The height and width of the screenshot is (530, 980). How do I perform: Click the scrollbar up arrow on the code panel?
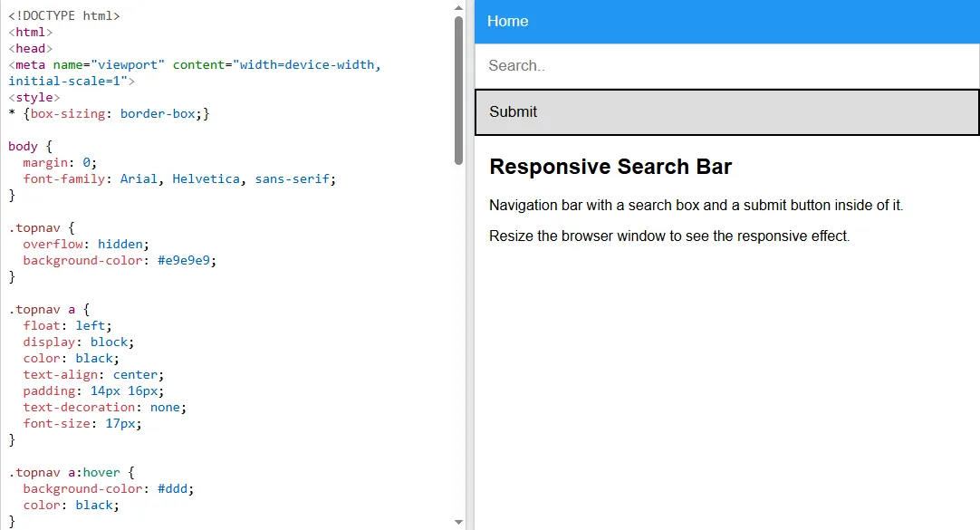(x=458, y=8)
